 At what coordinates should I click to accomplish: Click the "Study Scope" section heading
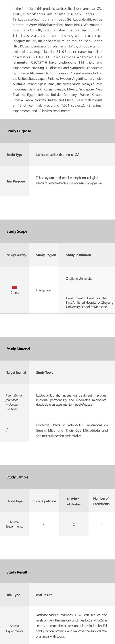pyautogui.click(x=17, y=231)
